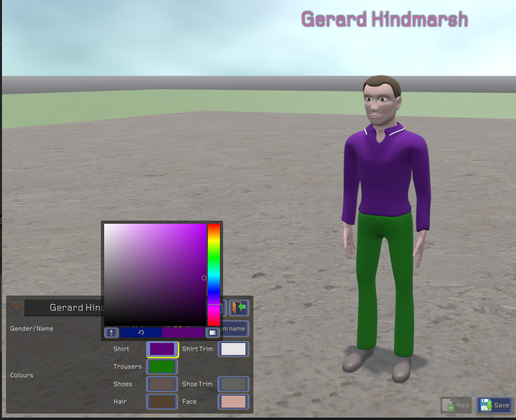Open the Trousers green colour swatch
This screenshot has height=420, width=516.
[162, 367]
